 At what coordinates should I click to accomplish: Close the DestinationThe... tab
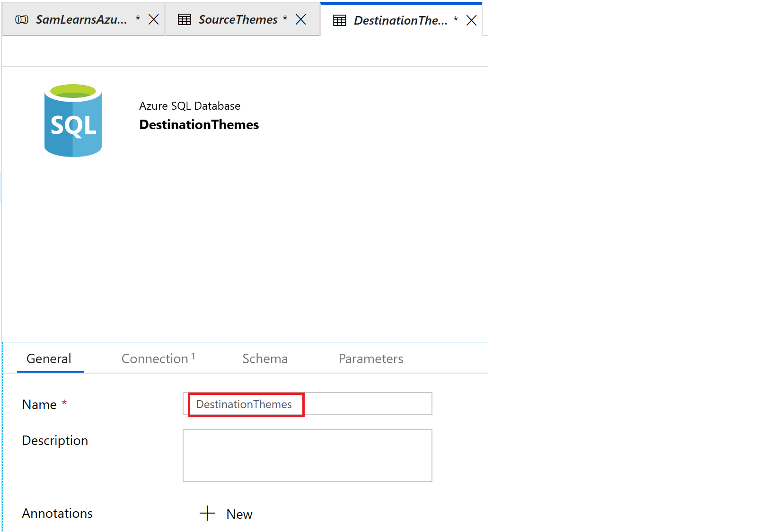click(471, 20)
